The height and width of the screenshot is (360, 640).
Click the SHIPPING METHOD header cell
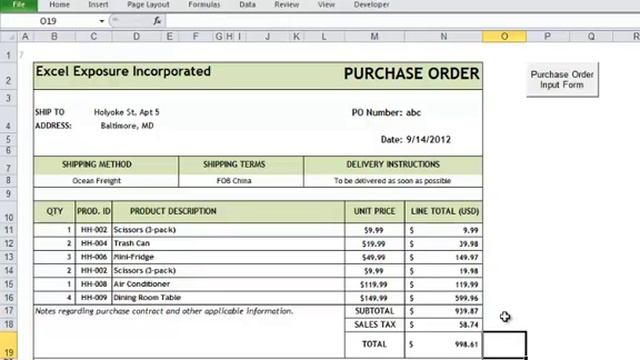coord(106,165)
